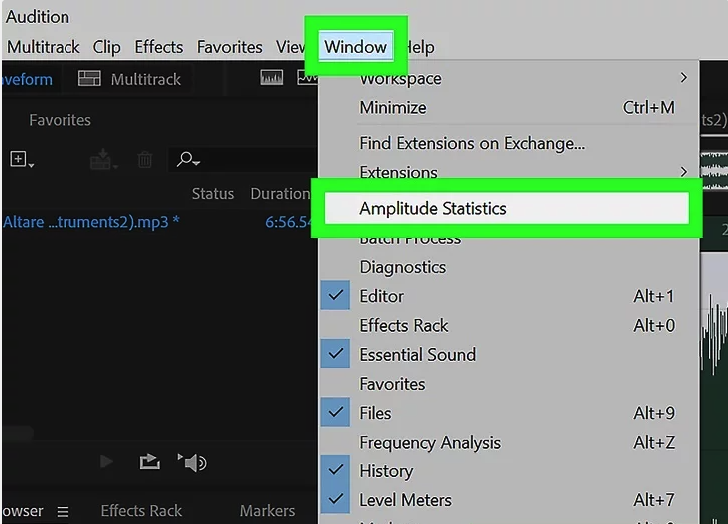
Task: Click the Multitrack view icon
Action: (89, 79)
